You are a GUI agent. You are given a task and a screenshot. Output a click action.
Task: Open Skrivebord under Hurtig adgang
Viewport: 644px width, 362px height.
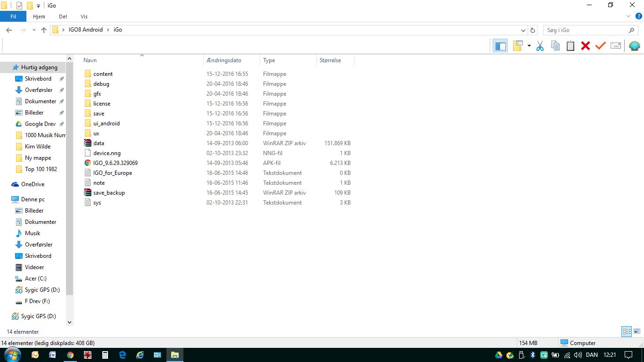point(38,79)
